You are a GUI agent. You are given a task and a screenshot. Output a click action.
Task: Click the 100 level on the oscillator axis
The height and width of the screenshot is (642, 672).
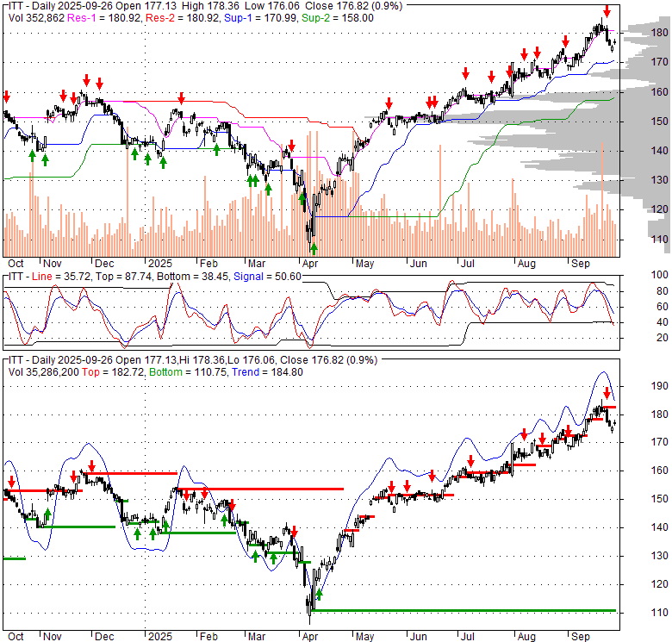click(659, 275)
